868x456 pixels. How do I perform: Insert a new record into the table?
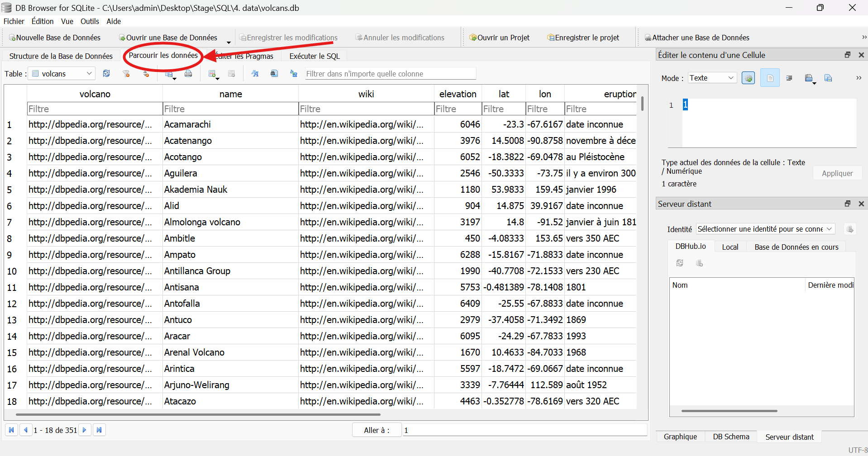(x=213, y=73)
